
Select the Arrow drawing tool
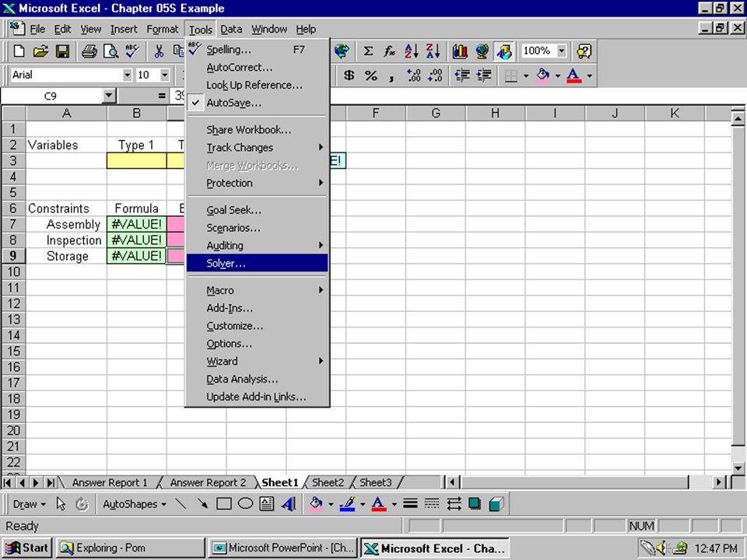[x=202, y=504]
